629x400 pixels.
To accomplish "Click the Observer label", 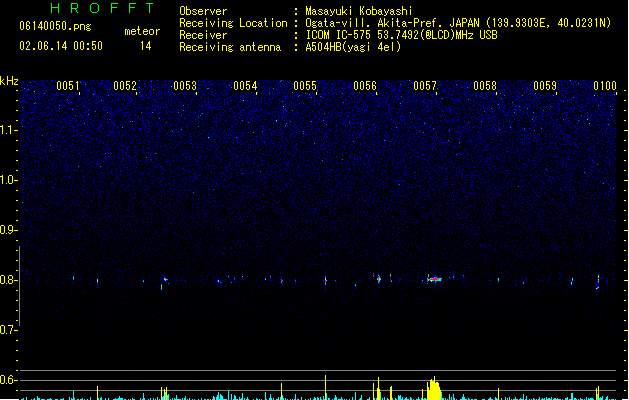I will [x=203, y=11].
